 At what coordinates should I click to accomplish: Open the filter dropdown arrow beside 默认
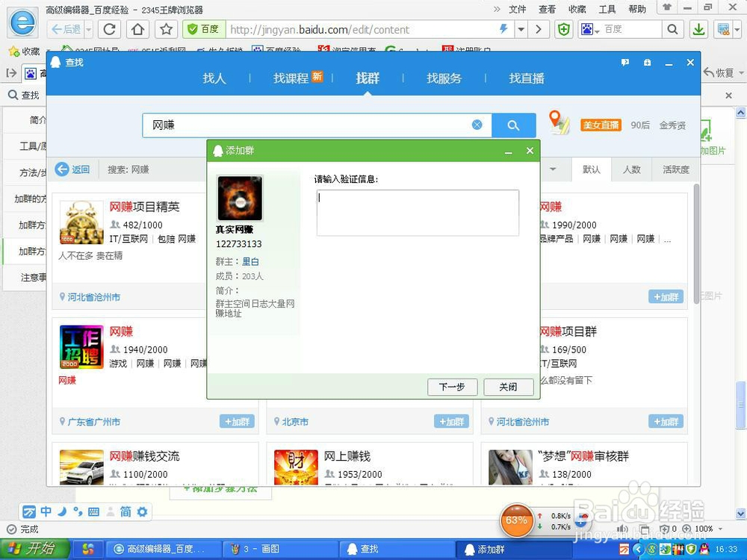point(553,169)
